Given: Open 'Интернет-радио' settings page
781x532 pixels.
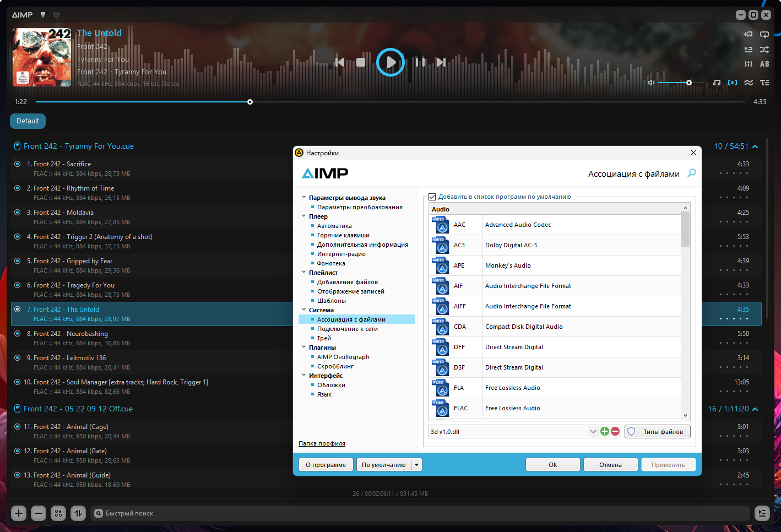Looking at the screenshot, I should click(x=341, y=254).
